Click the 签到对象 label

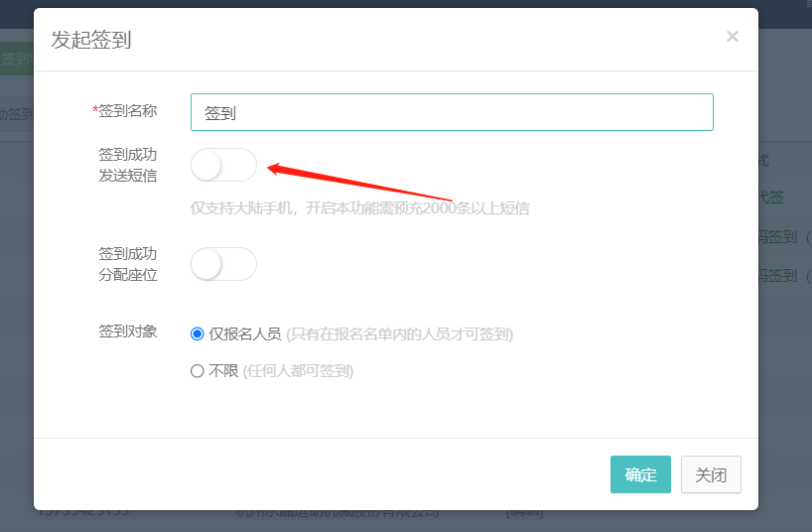(127, 332)
